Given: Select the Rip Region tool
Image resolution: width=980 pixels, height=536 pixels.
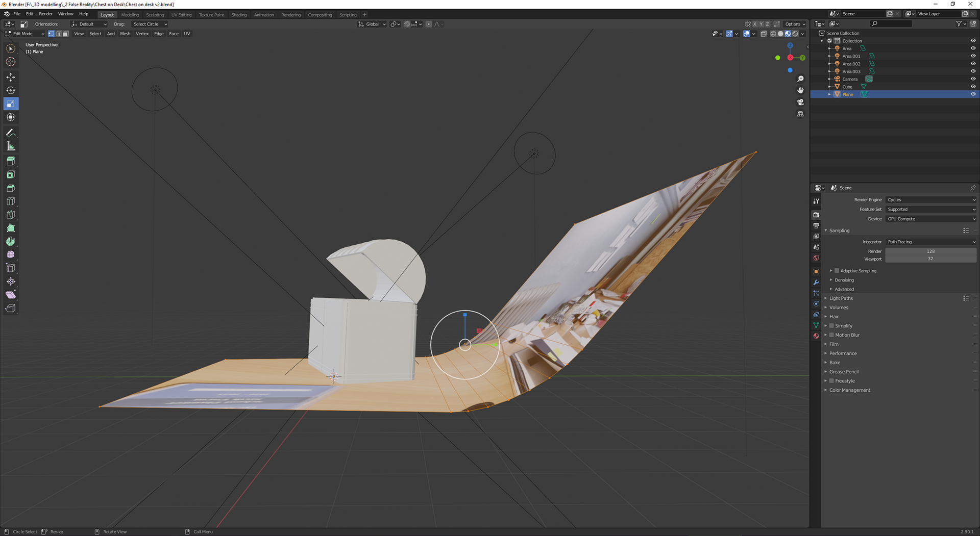Looking at the screenshot, I should point(11,308).
